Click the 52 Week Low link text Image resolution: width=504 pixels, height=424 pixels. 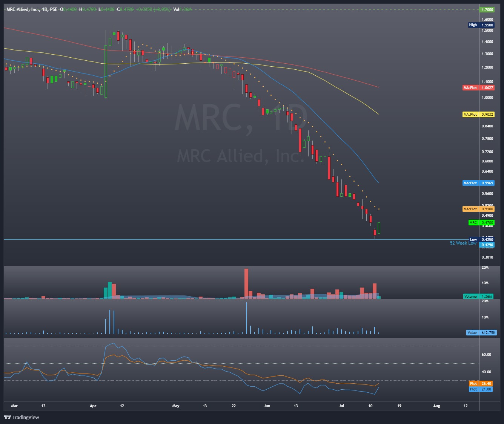click(x=463, y=243)
